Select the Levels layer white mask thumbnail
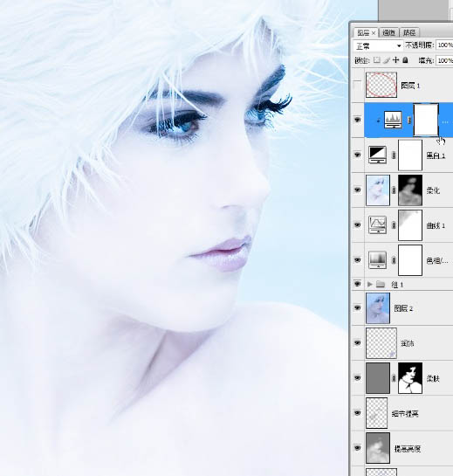 (426, 120)
